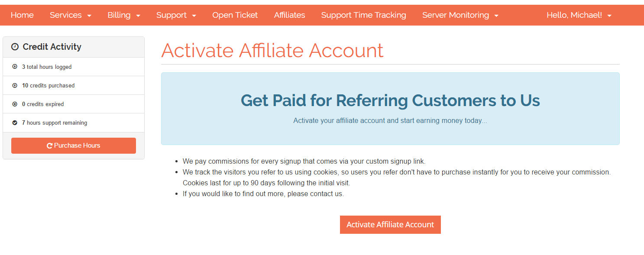Select Open Ticket in navigation bar

(235, 15)
